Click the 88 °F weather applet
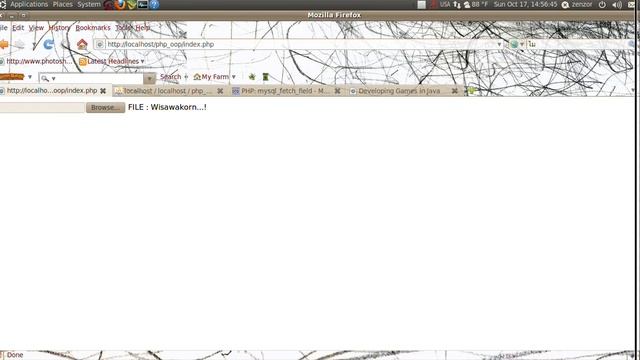Viewport: 640px width, 360px height. pyautogui.click(x=476, y=4)
